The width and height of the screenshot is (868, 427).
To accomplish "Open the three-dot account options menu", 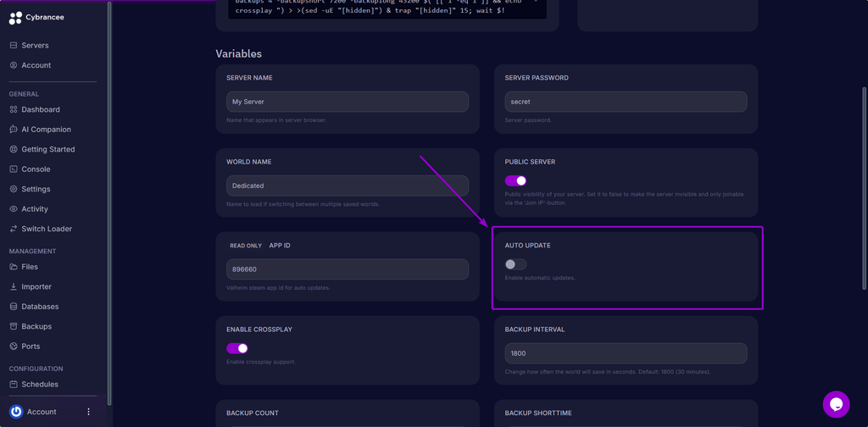I will [x=88, y=412].
